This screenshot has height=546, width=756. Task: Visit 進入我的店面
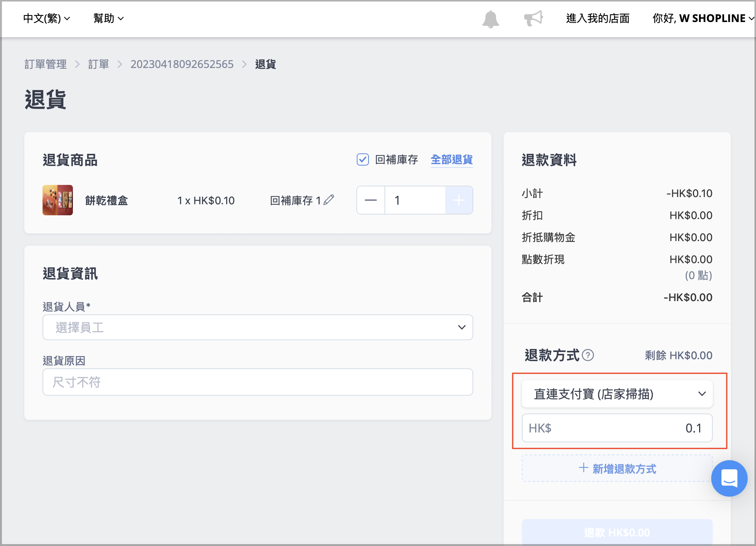tap(598, 18)
